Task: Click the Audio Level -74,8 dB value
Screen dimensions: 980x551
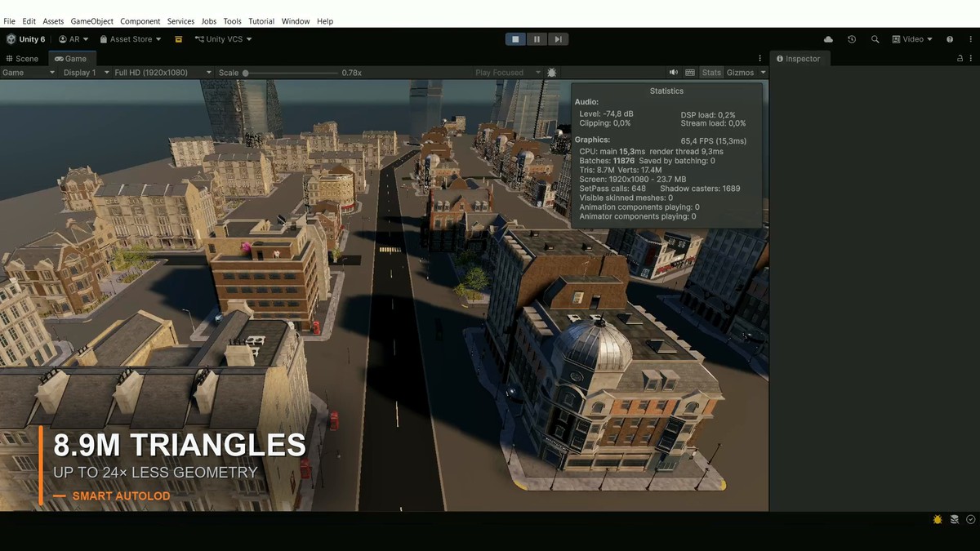Action: click(x=607, y=114)
